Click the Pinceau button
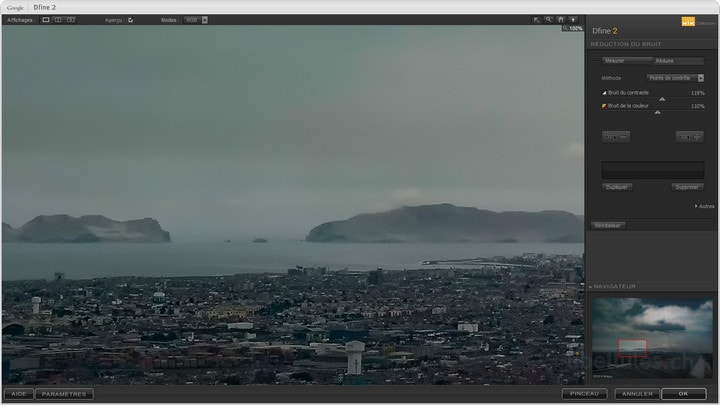720x405 pixels. coord(585,394)
